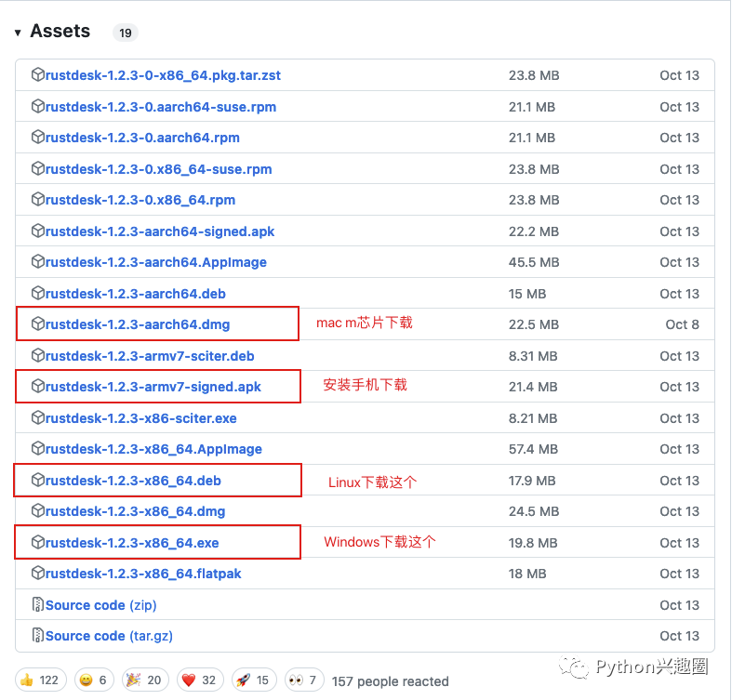Click the 22.2 MB size value

tap(534, 231)
